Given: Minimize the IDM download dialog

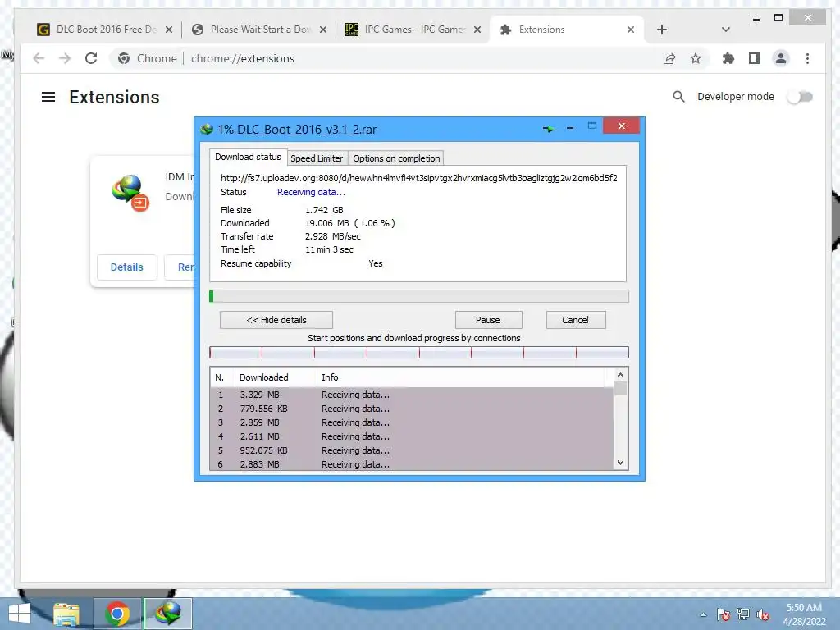Looking at the screenshot, I should point(570,128).
